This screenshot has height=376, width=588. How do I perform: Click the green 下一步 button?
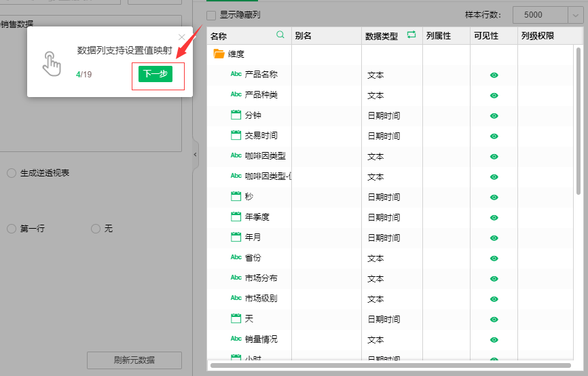pyautogui.click(x=155, y=74)
